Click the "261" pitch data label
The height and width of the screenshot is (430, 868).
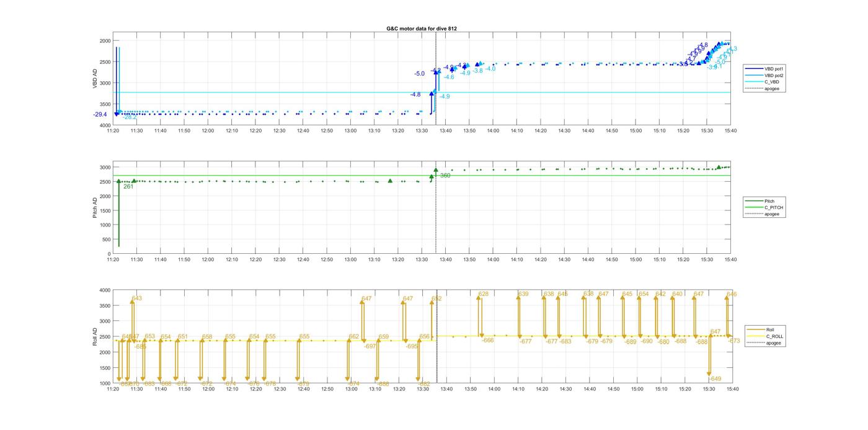pos(128,186)
